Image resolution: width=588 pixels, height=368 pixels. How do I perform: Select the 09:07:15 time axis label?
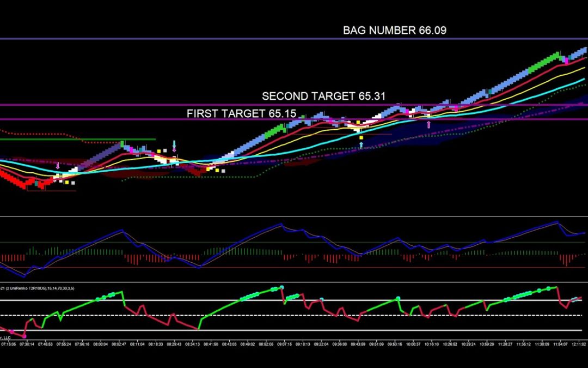(x=285, y=344)
